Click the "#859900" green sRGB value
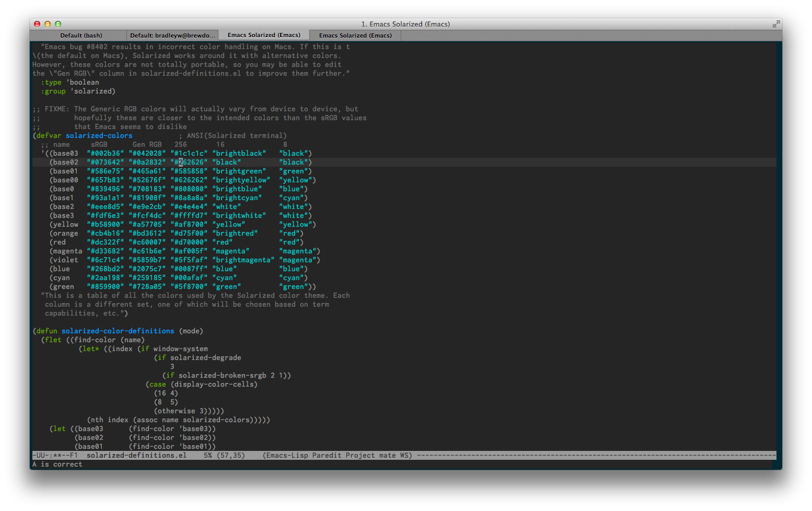The width and height of the screenshot is (812, 511). click(x=106, y=287)
